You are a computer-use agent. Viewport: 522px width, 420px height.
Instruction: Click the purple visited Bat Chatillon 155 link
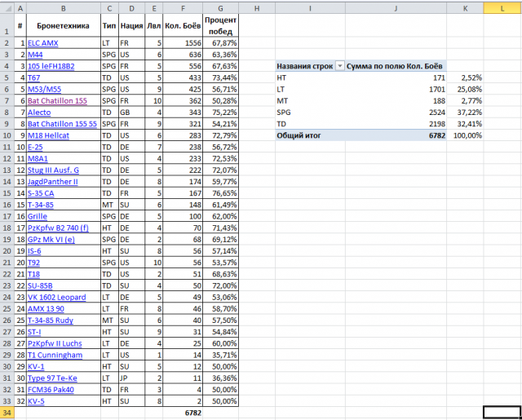tap(57, 100)
